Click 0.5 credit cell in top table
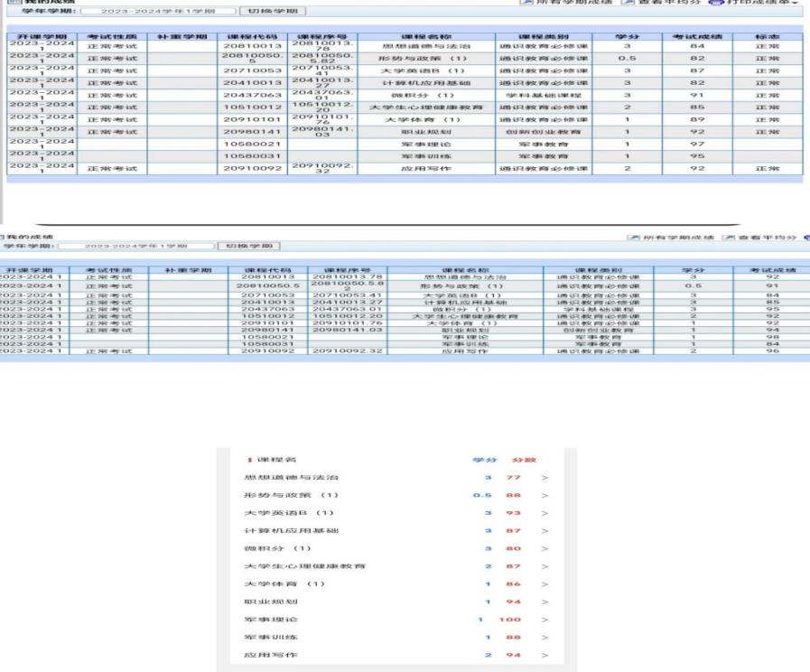 (x=627, y=59)
